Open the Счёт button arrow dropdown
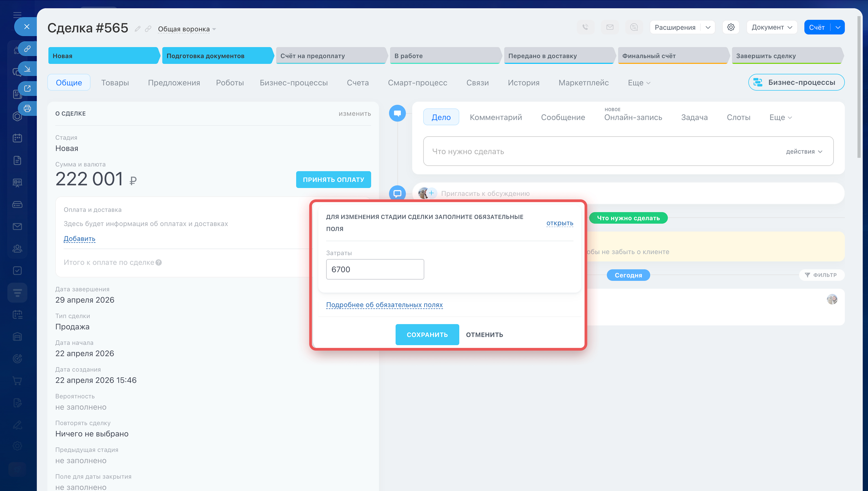The width and height of the screenshot is (868, 491). point(838,27)
